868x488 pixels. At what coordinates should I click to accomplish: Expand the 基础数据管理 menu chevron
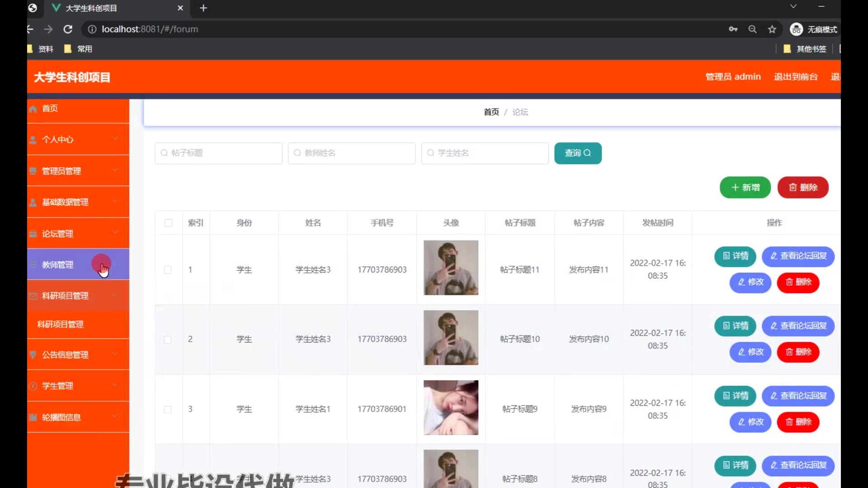(x=115, y=201)
